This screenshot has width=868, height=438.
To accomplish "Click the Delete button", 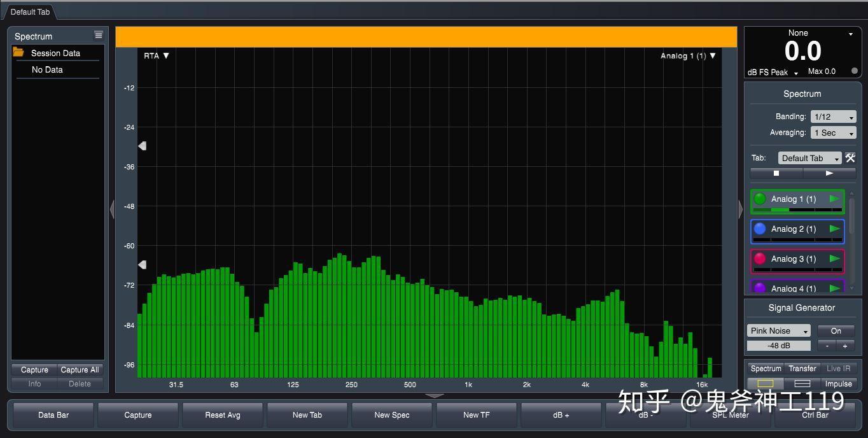I will tap(80, 383).
